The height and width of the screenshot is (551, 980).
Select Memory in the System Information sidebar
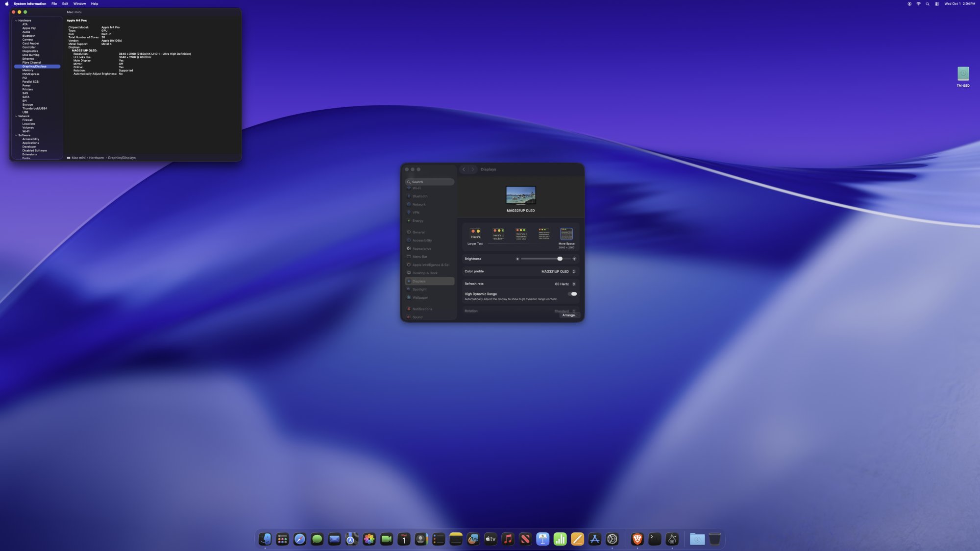28,71
